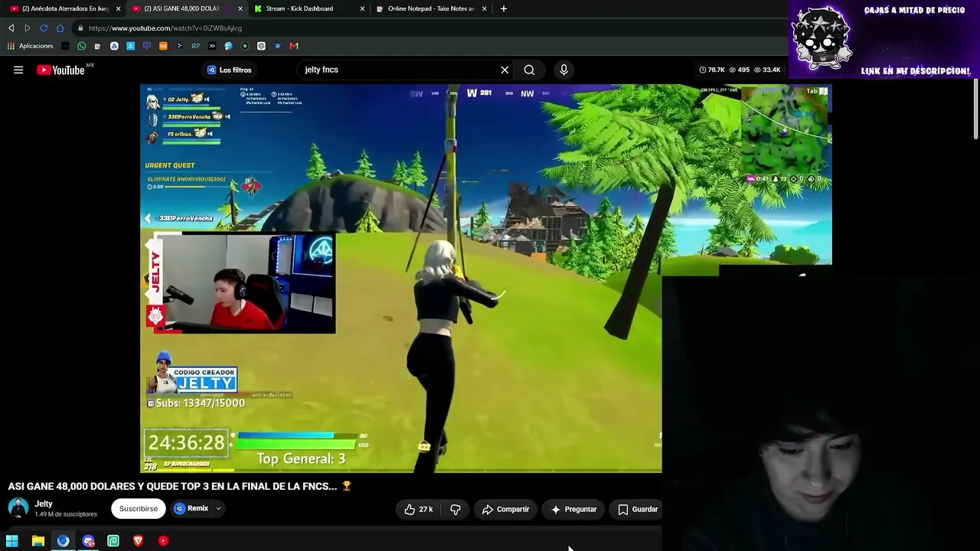
Task: Open the Jelty channel name link
Action: [x=44, y=504]
